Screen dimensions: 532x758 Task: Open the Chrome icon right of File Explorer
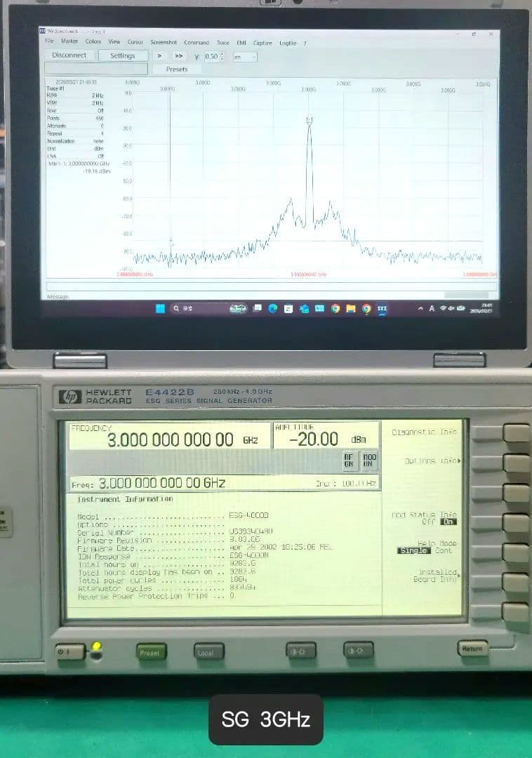click(x=366, y=308)
